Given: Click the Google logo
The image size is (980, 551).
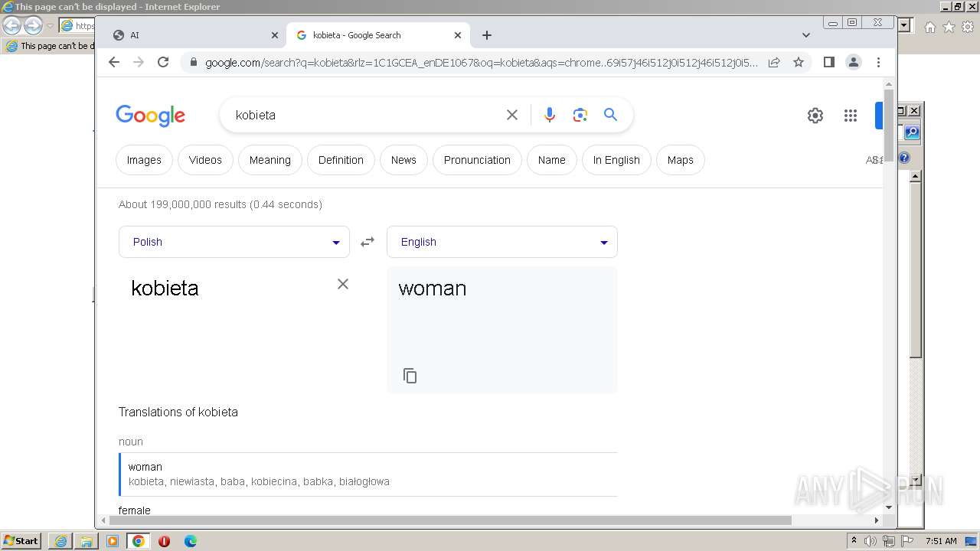Looking at the screenshot, I should [x=150, y=116].
